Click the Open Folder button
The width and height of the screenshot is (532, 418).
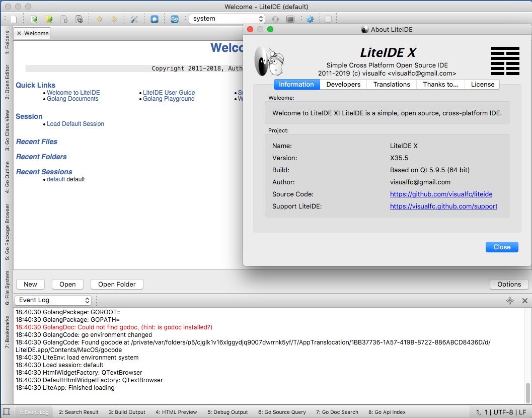(117, 285)
